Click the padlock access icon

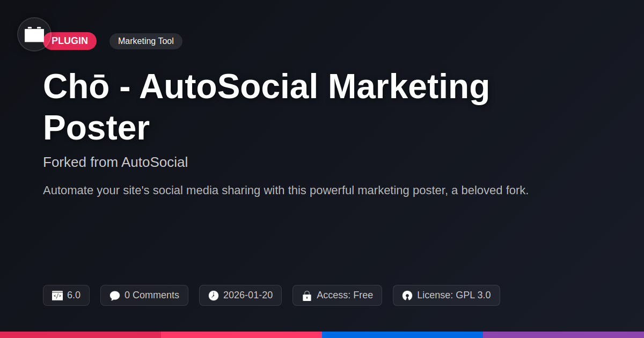(x=307, y=296)
